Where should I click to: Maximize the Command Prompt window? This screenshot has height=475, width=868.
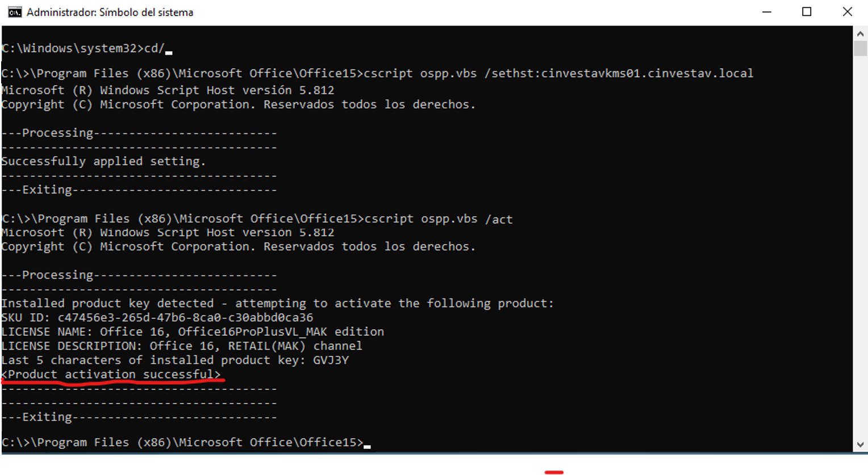pos(807,12)
